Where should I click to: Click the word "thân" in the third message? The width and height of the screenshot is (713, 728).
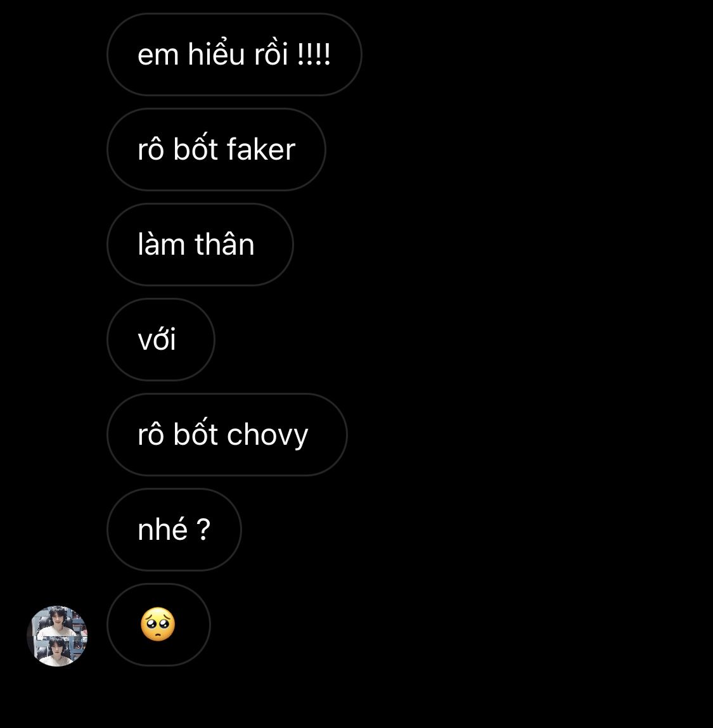pos(224,243)
